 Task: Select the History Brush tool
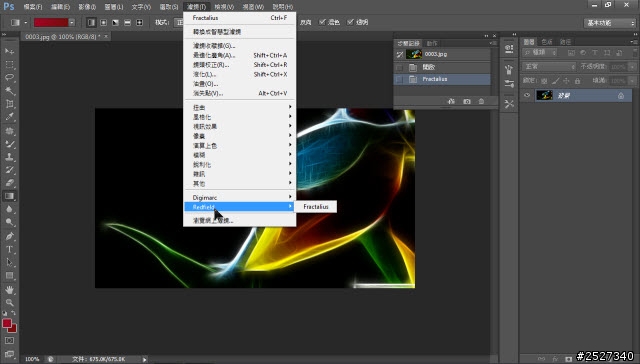9,170
